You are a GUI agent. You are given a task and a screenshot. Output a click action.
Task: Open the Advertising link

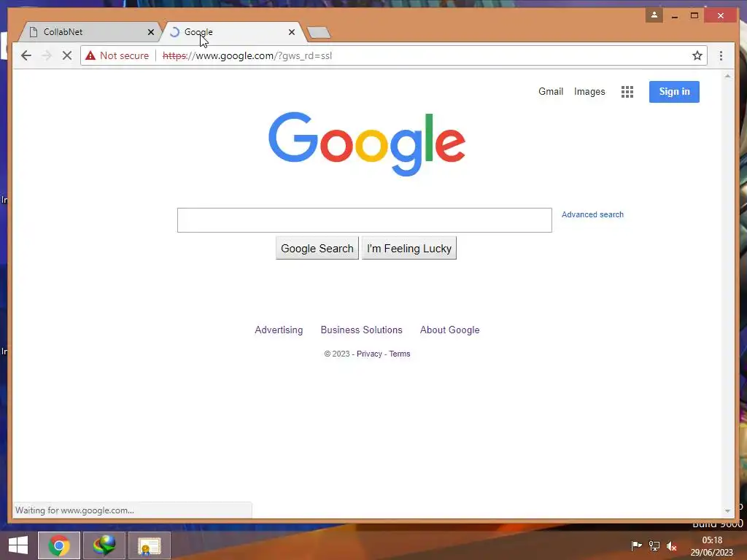tap(279, 330)
